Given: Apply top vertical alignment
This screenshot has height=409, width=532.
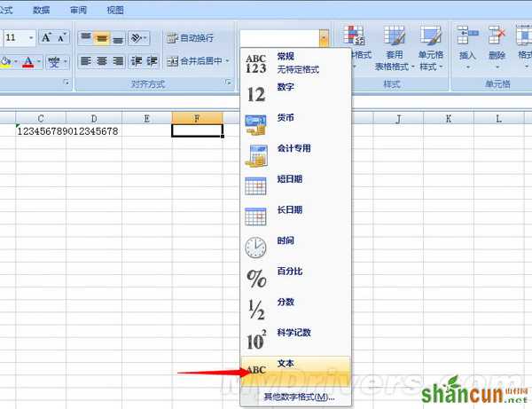Looking at the screenshot, I should [85, 38].
